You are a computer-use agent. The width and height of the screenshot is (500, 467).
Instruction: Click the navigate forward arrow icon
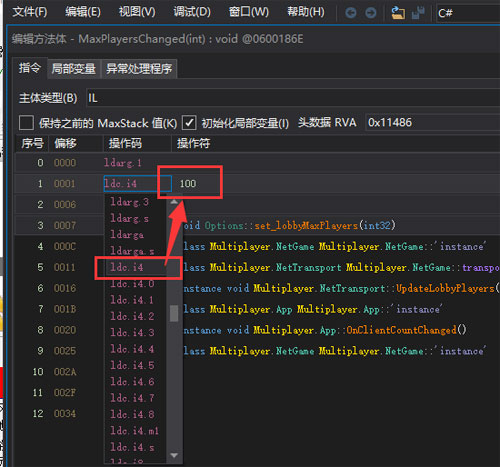371,13
